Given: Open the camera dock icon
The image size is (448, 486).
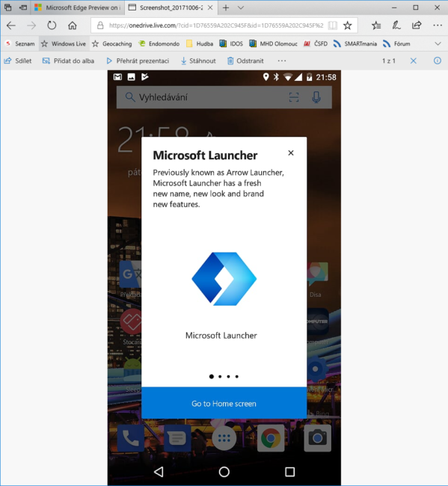Looking at the screenshot, I should point(317,438).
